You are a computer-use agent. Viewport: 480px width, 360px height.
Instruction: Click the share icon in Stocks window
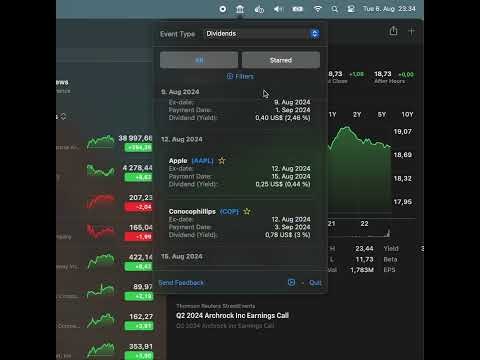point(393,31)
